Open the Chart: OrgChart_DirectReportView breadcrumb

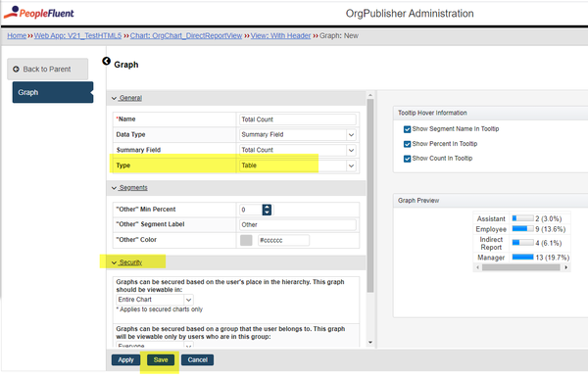pos(186,35)
